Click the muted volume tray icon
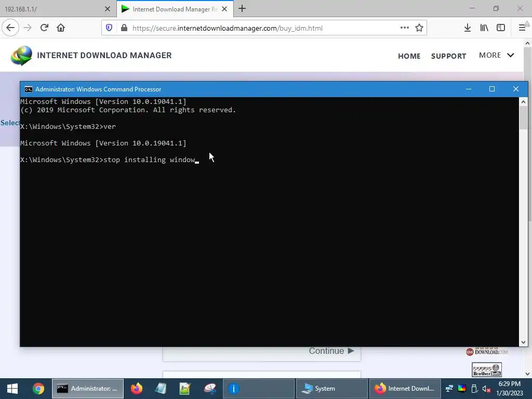 tap(486, 389)
